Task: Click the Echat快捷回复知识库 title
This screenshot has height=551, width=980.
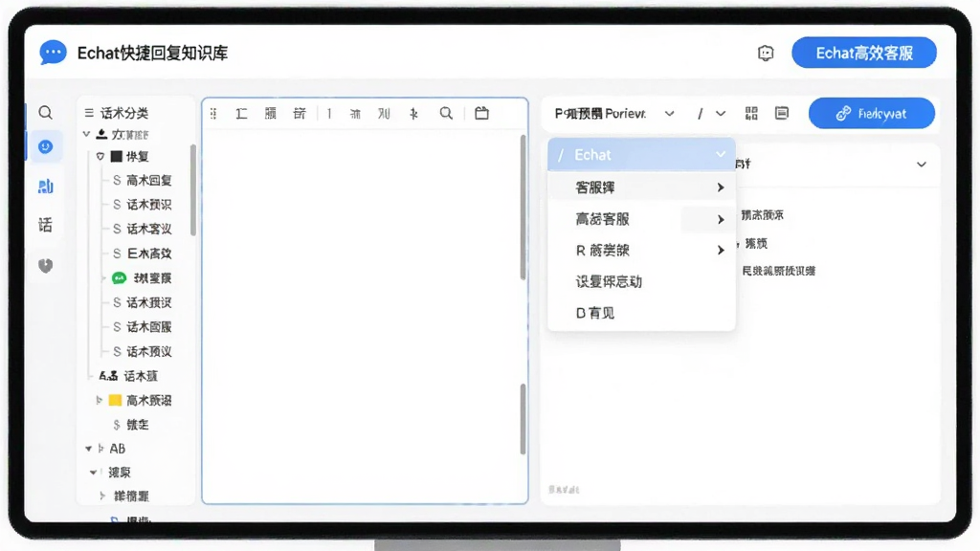Action: click(152, 54)
